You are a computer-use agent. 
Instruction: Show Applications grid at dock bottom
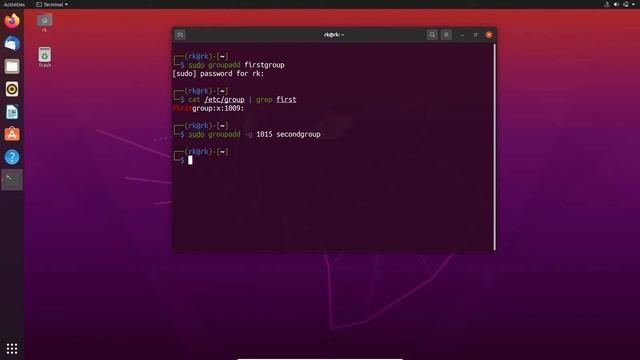[x=12, y=348]
